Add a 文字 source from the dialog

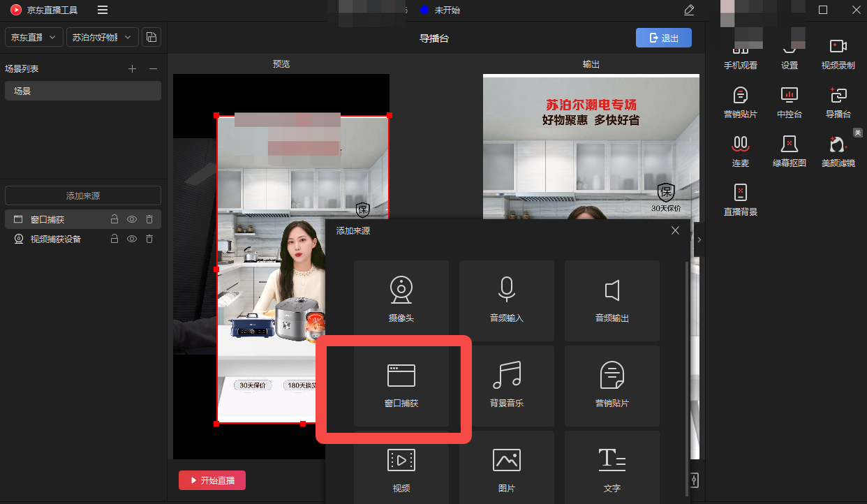(612, 467)
